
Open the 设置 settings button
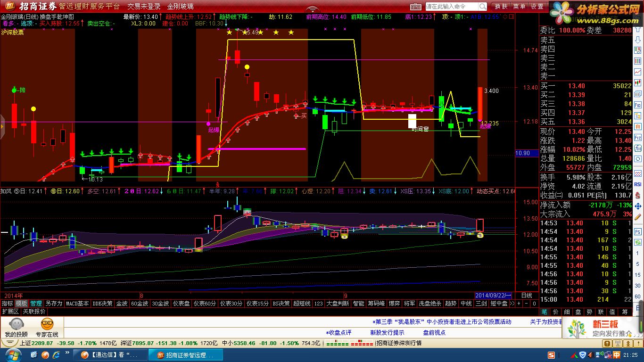tap(537, 7)
